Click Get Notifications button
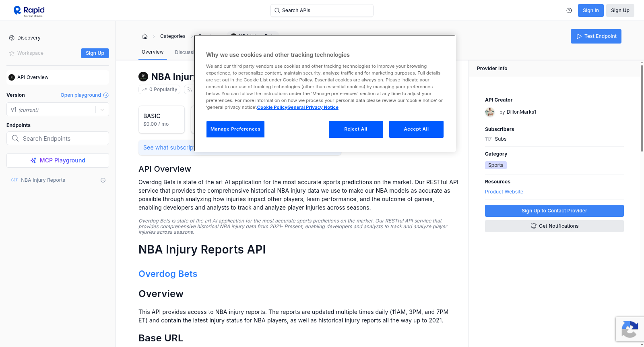Viewport: 644px width, 347px height. [554, 226]
